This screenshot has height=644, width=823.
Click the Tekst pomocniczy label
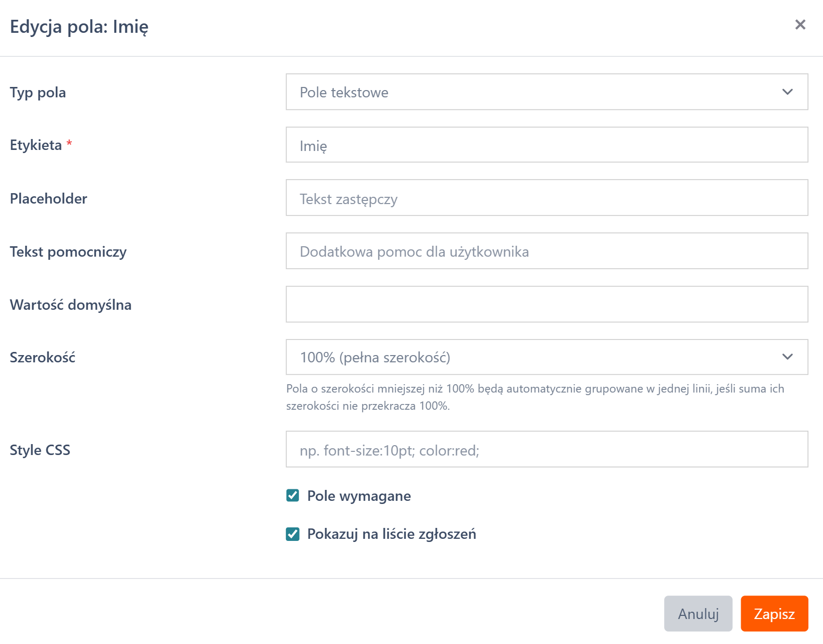[x=68, y=252]
